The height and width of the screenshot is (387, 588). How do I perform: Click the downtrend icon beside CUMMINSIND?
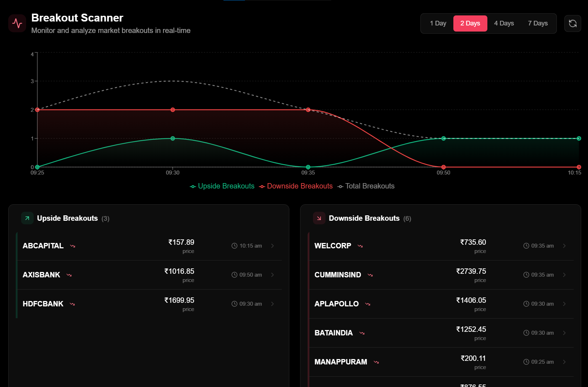click(370, 275)
